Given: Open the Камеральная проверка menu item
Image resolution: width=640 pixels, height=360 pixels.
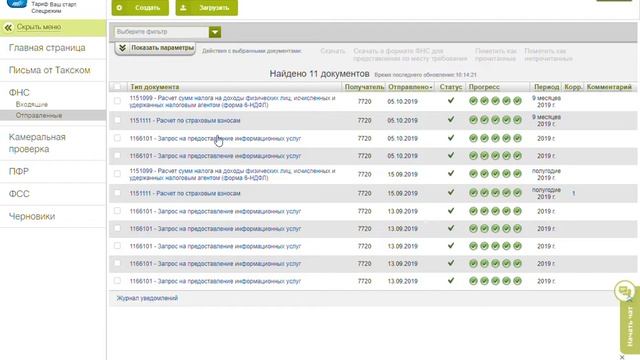Looking at the screenshot, I should tap(37, 143).
